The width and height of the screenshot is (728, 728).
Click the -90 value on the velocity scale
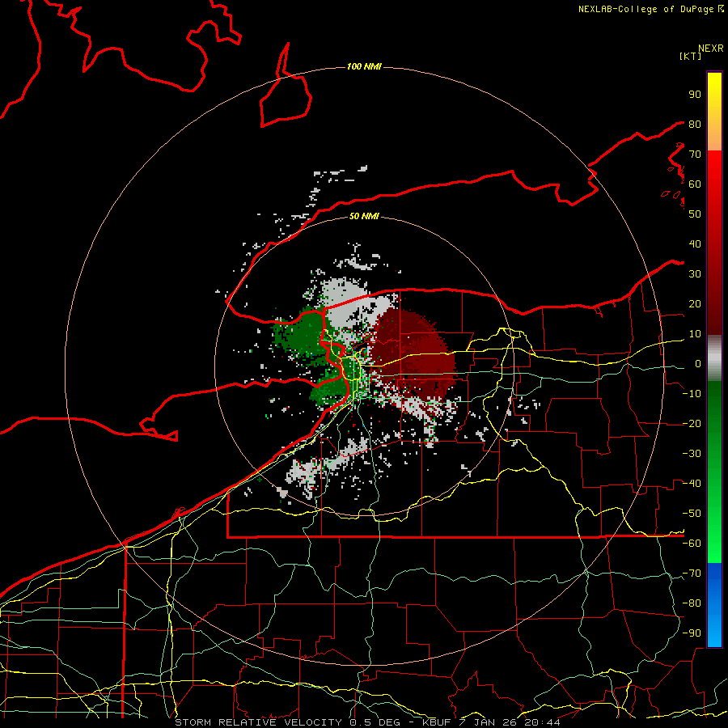tap(692, 633)
